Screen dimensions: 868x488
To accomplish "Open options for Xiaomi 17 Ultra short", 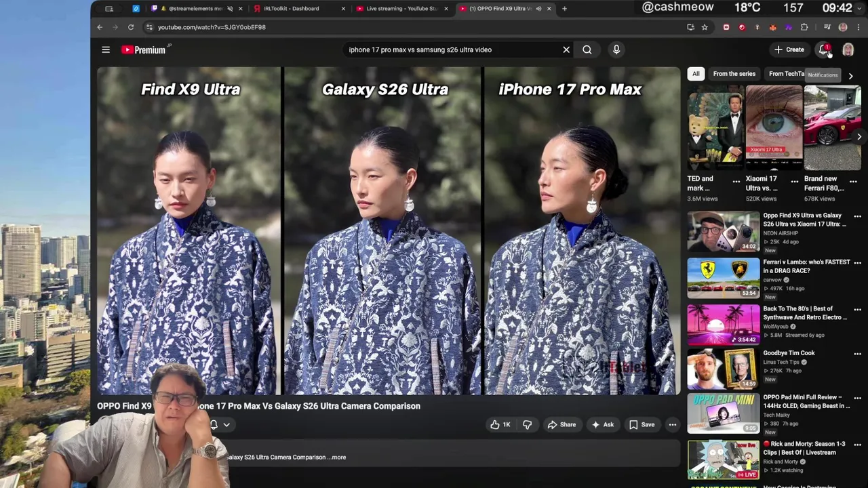I will [x=795, y=182].
